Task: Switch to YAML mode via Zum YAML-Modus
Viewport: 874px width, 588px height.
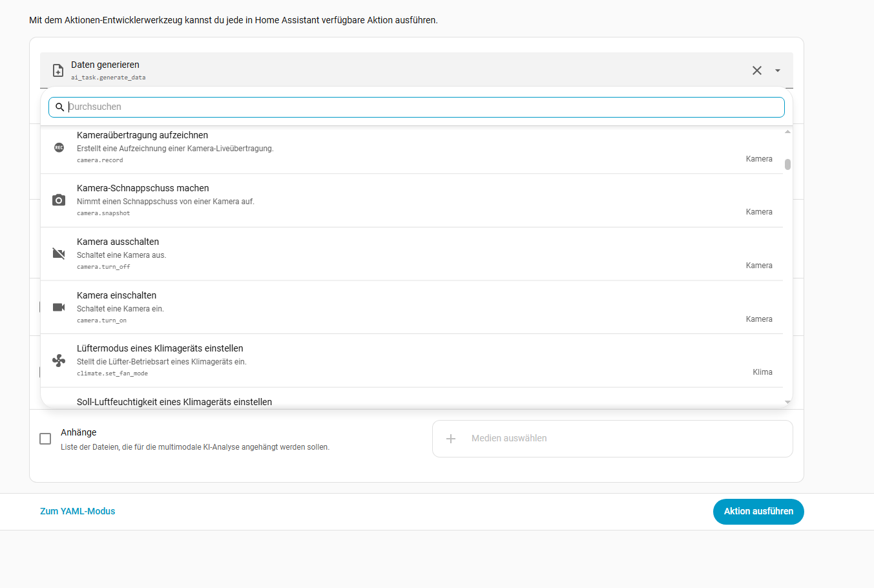Action: click(x=78, y=511)
